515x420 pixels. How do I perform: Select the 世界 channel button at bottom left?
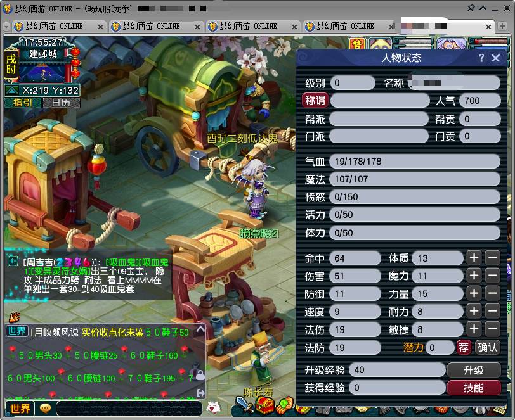click(20, 409)
